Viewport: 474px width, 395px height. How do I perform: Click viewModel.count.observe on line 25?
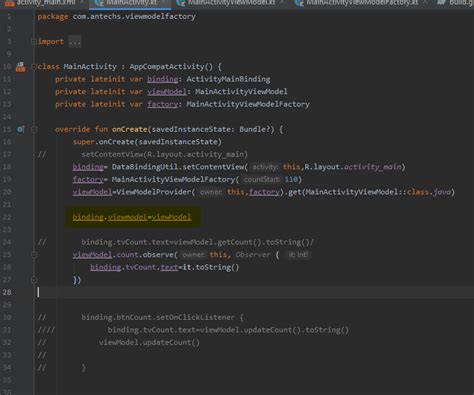pos(123,255)
